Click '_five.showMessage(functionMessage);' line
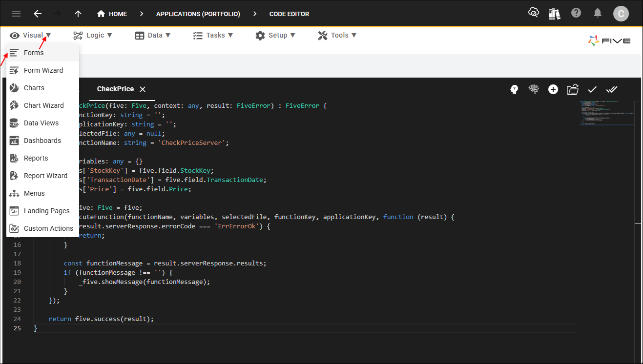 [144, 282]
